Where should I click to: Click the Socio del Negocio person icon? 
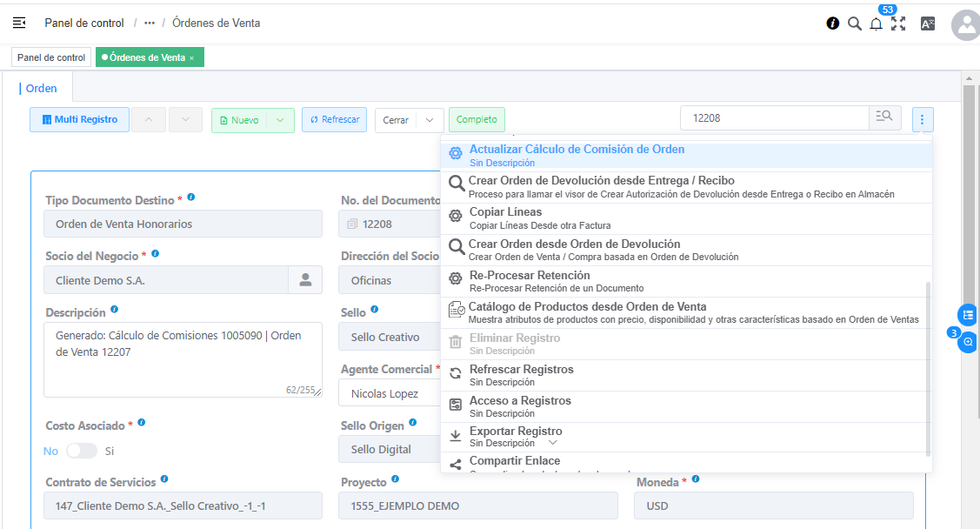(305, 280)
